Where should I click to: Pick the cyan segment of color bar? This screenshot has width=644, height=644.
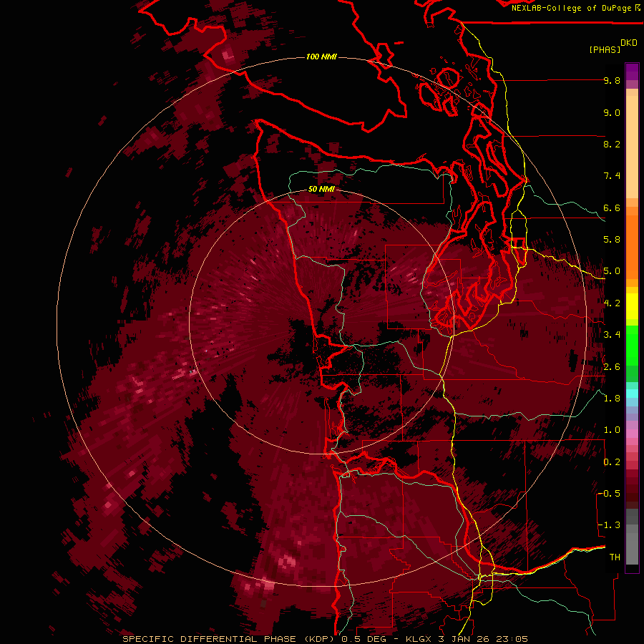632,394
